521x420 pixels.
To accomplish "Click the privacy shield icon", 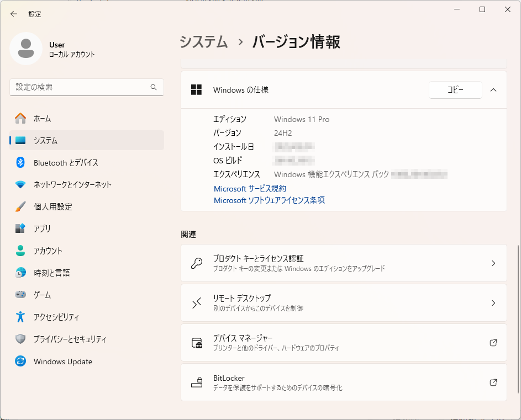I will click(x=20, y=339).
